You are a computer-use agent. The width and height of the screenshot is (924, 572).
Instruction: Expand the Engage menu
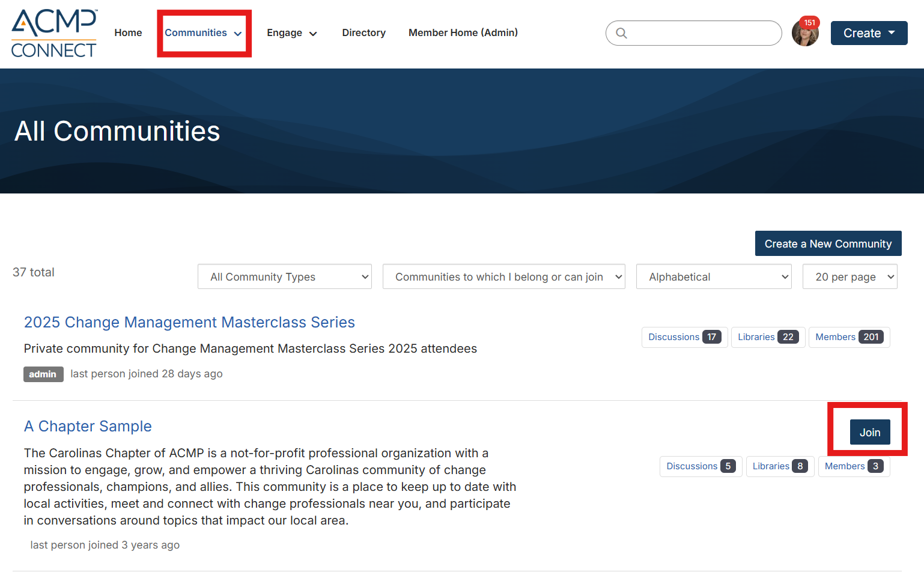coord(291,33)
